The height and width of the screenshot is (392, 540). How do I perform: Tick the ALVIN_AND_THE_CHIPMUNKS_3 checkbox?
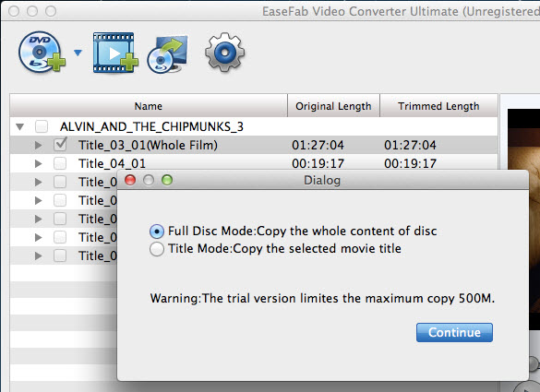(42, 126)
